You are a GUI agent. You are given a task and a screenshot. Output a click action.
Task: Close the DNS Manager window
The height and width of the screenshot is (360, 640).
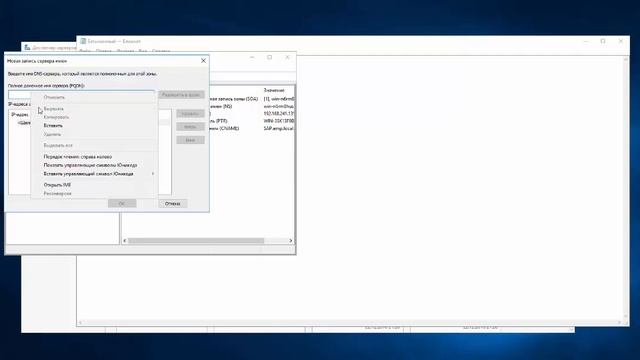tap(287, 58)
